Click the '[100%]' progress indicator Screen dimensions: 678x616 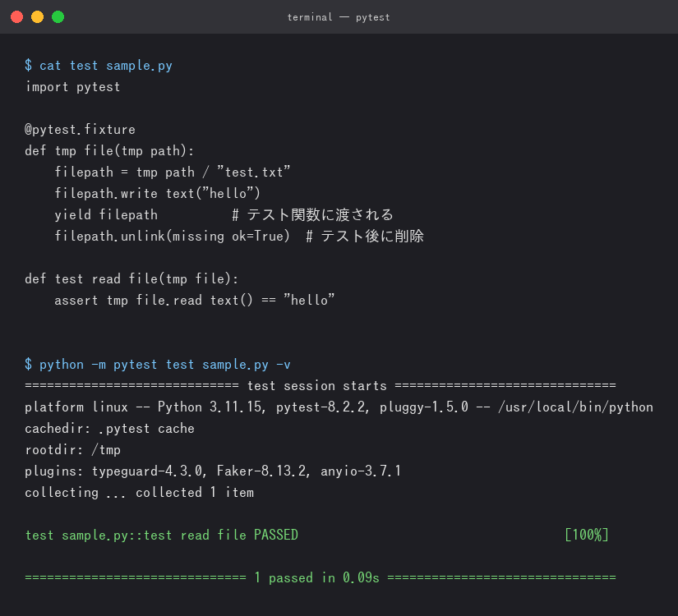click(587, 536)
